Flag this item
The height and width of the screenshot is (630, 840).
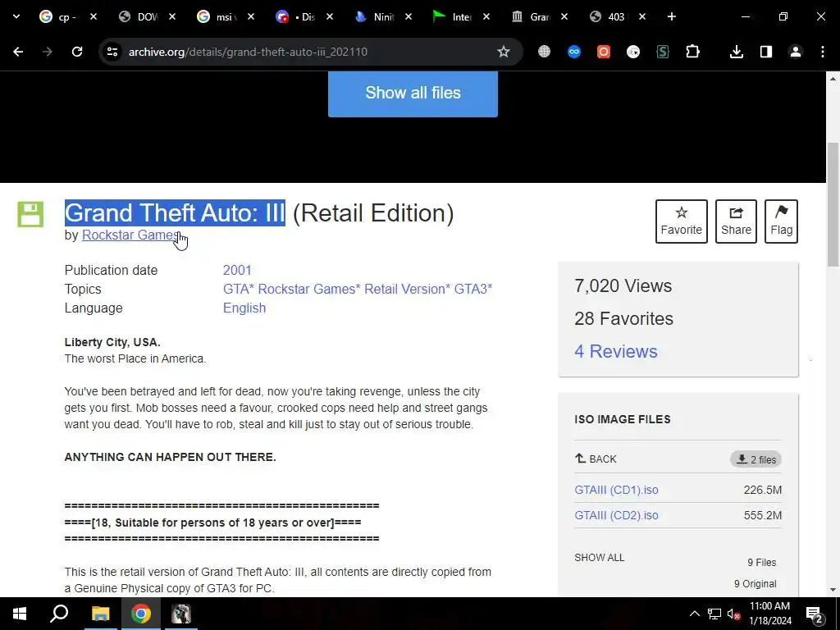pos(781,221)
